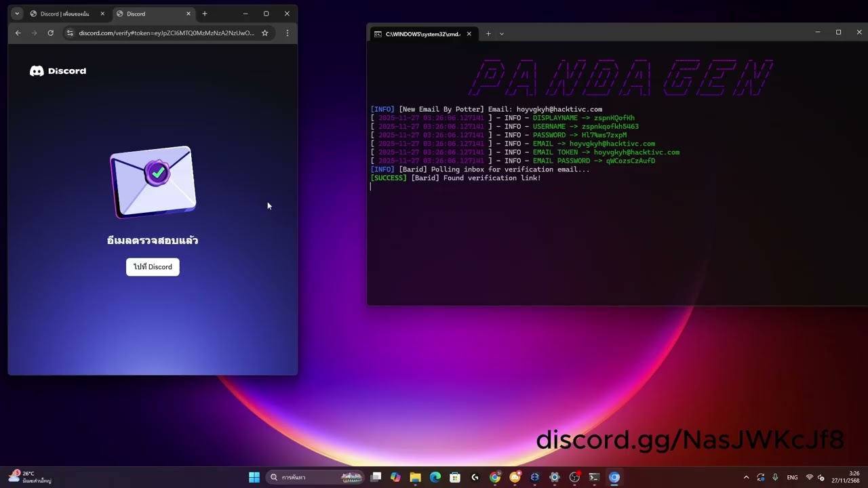Open the Discord app on the taskbar
Viewport: 868px width, 488px height.
pos(515,477)
